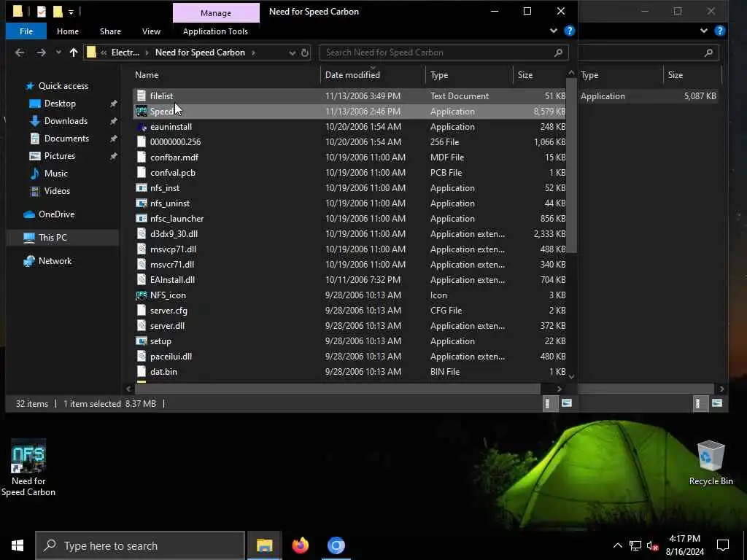Viewport: 747px width, 560px height.
Task: Select the Manage contextual tab
Action: pyautogui.click(x=216, y=13)
